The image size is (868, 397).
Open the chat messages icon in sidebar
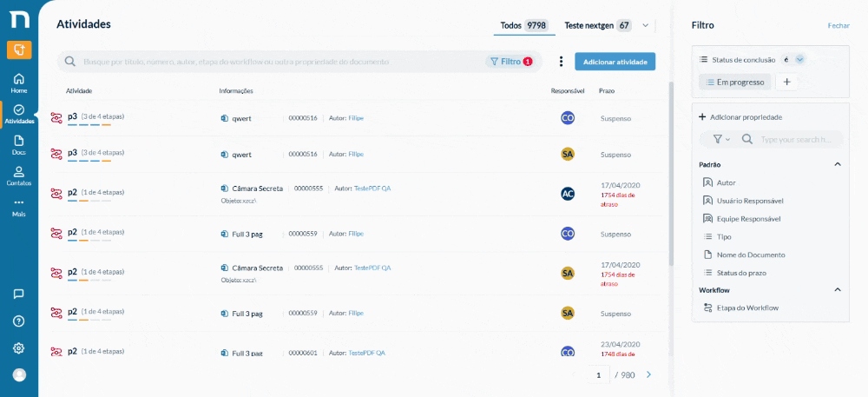(19, 294)
